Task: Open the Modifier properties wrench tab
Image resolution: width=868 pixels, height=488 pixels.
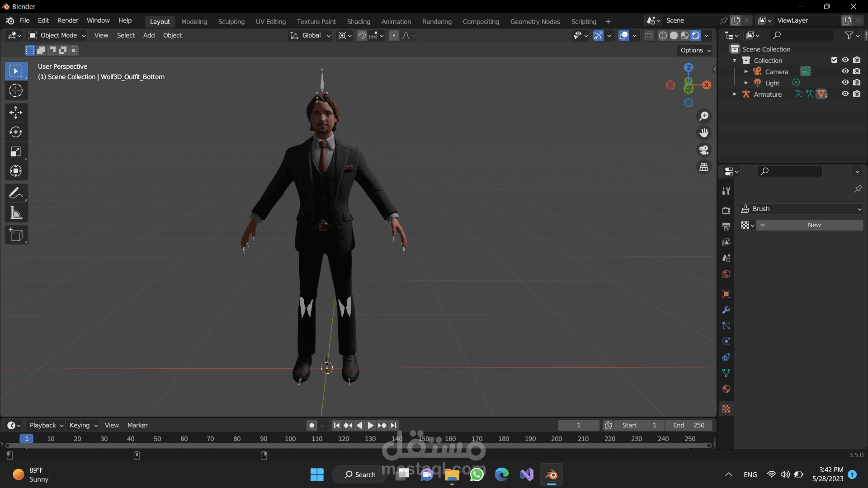Action: (x=726, y=310)
